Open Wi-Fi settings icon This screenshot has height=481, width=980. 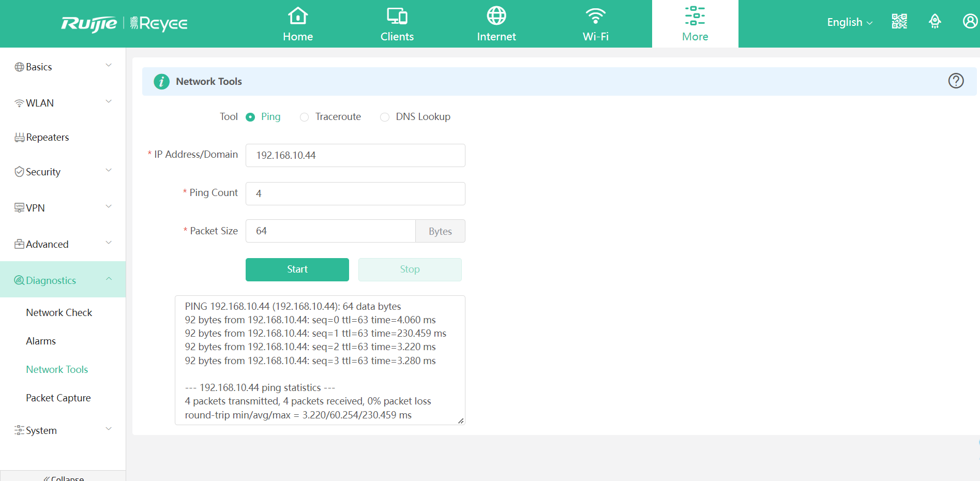(x=595, y=16)
